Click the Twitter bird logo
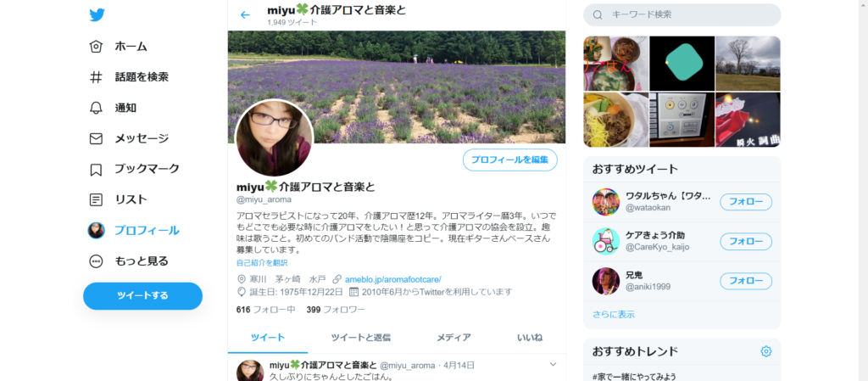Image resolution: width=868 pixels, height=381 pixels. (x=97, y=15)
